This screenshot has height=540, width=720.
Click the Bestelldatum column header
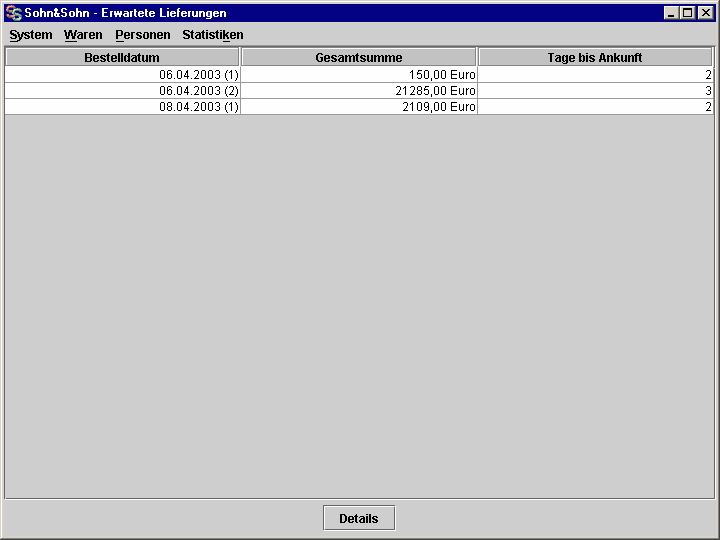pos(122,57)
